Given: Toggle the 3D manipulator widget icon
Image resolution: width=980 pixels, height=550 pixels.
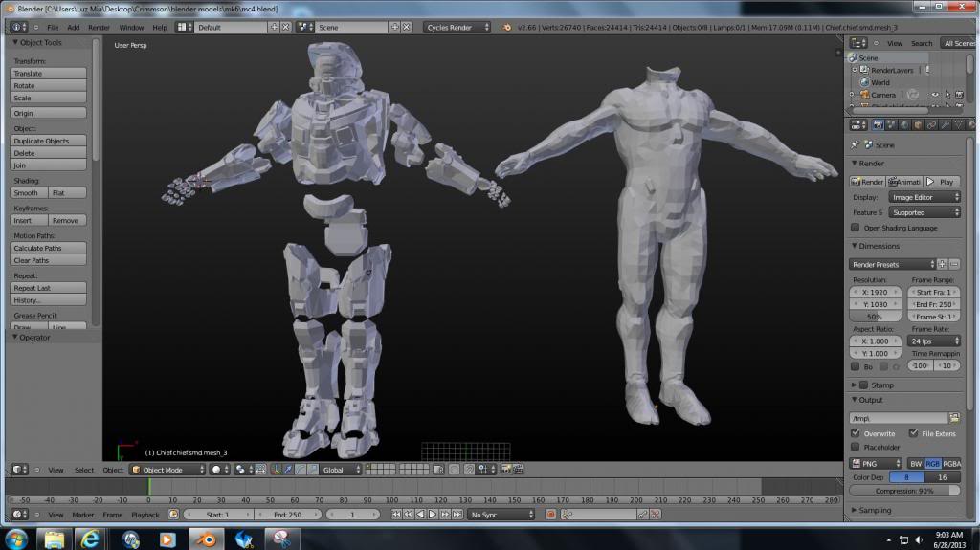Looking at the screenshot, I should [276, 470].
